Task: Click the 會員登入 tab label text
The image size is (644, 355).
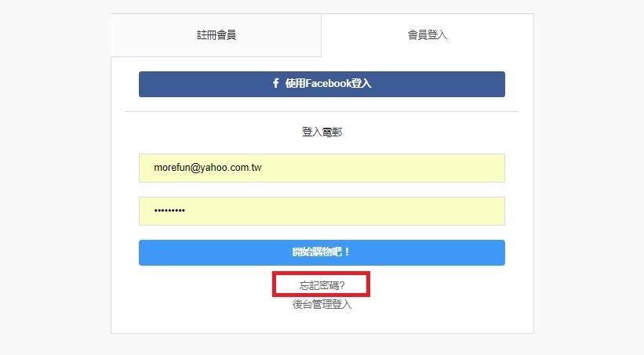Action: coord(428,35)
